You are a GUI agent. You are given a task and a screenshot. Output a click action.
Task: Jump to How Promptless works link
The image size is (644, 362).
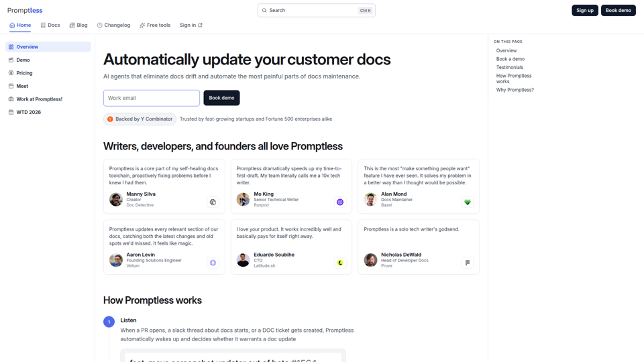click(x=514, y=78)
